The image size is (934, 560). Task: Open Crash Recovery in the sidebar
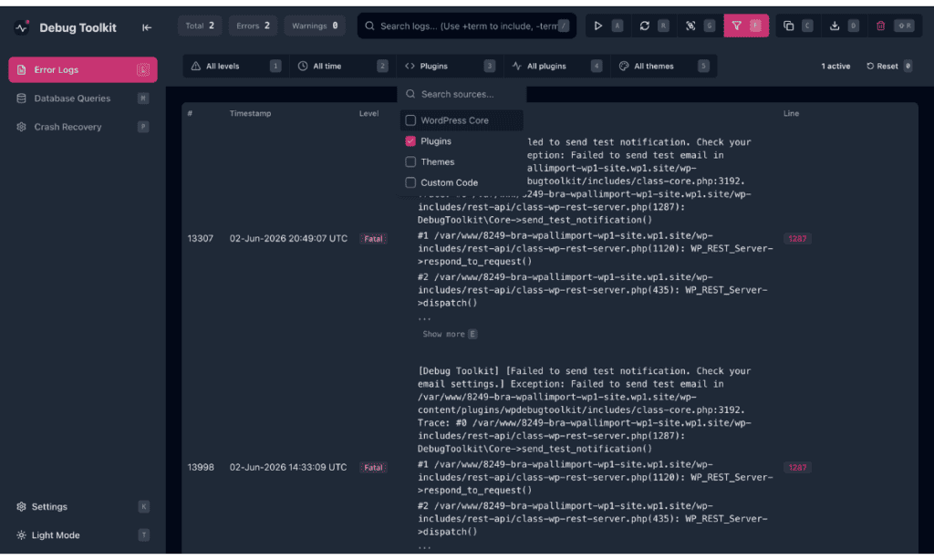[83, 127]
